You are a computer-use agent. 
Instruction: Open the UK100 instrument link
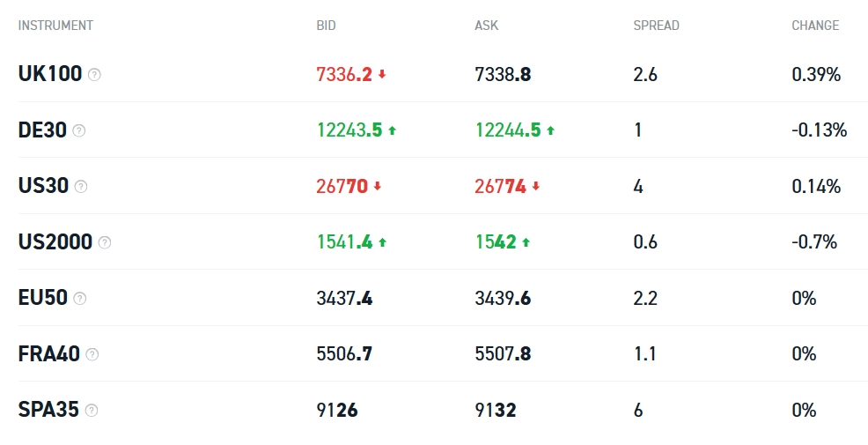pyautogui.click(x=50, y=75)
